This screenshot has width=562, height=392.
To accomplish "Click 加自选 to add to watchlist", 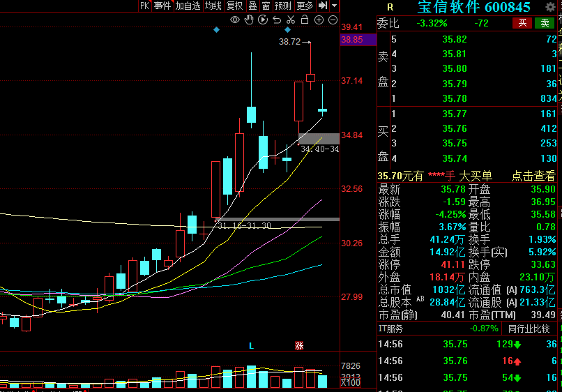I will pos(188,6).
